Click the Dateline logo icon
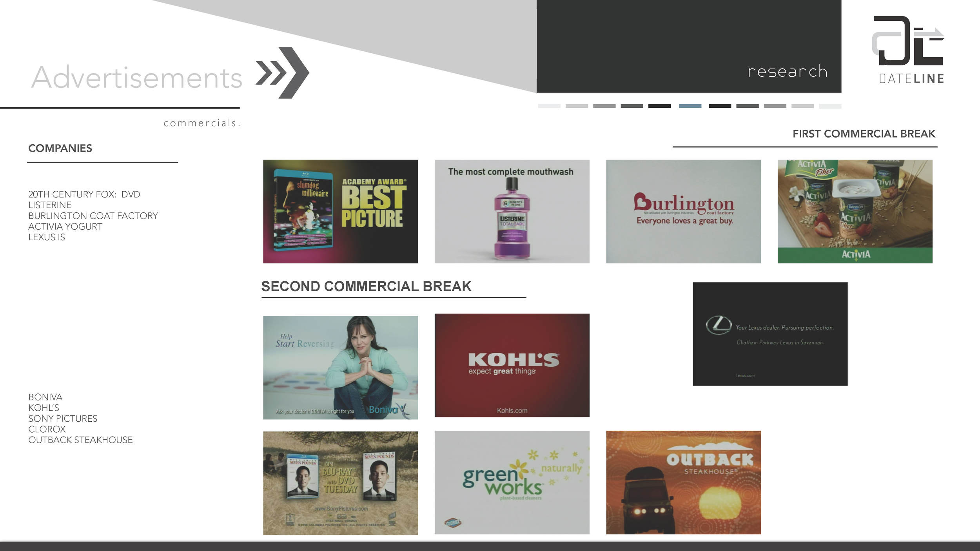Viewport: 980px width, 551px height. 907,41
